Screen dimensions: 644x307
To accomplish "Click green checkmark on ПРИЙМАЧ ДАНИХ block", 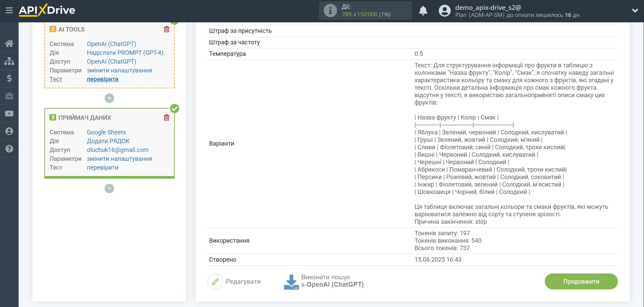I will point(174,108).
